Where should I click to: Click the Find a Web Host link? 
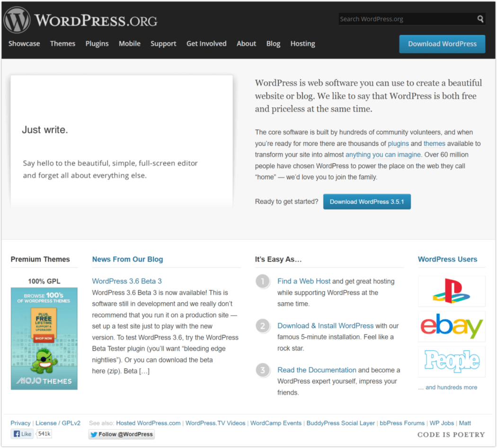coord(304,281)
